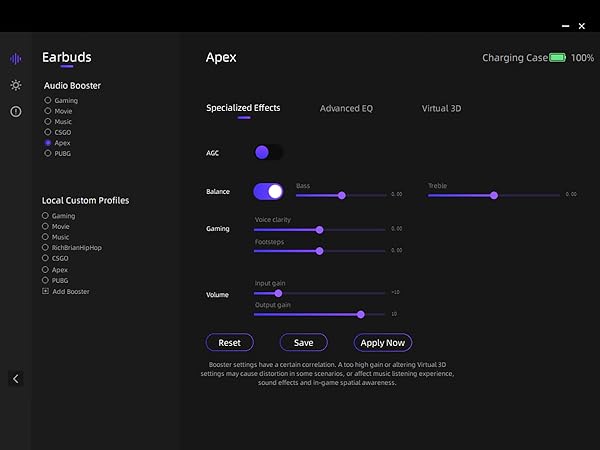
Task: Disable the Balance toggle switch
Action: click(x=268, y=191)
